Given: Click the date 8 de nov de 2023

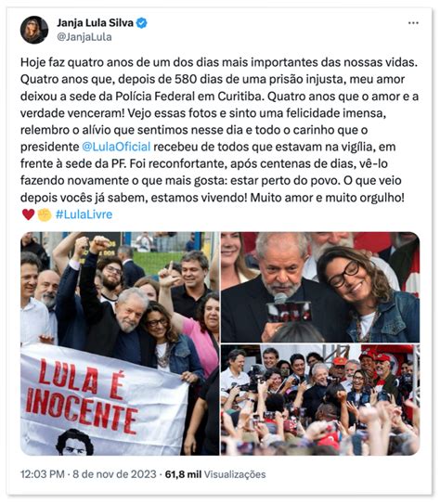Looking at the screenshot, I should (114, 474).
